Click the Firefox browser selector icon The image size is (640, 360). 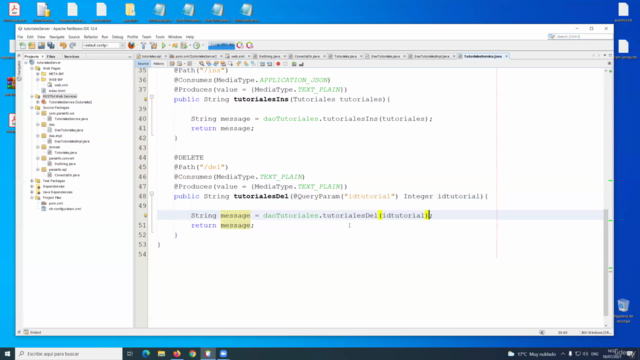click(131, 45)
